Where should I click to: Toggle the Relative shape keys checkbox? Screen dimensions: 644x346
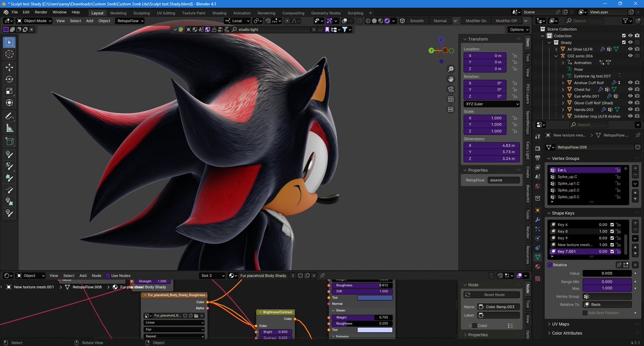550,264
